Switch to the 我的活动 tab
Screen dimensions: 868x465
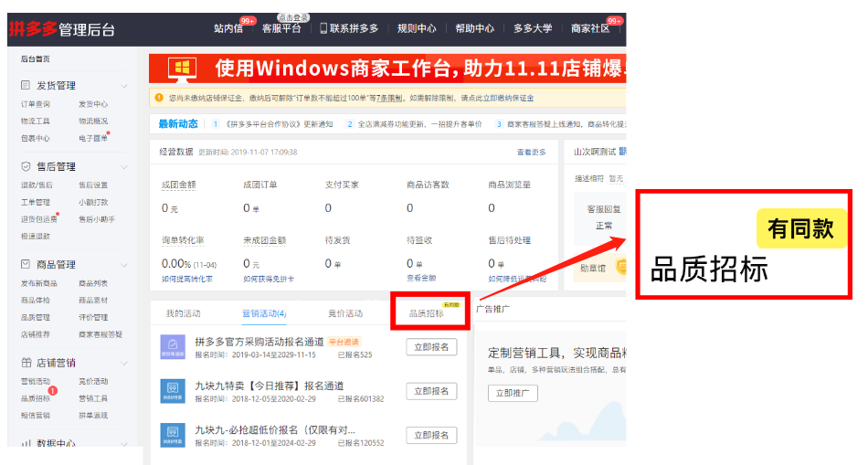pos(184,313)
